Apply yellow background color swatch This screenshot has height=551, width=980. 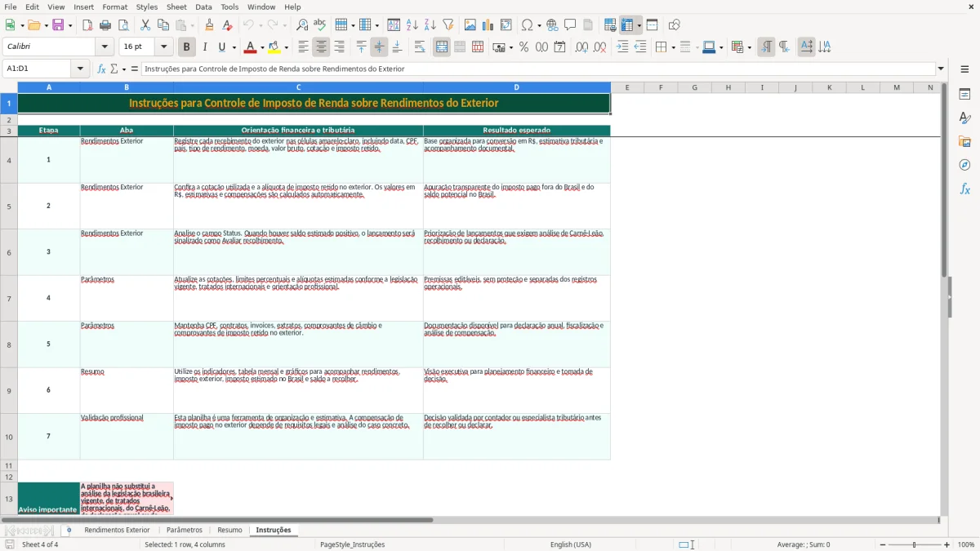click(x=274, y=47)
